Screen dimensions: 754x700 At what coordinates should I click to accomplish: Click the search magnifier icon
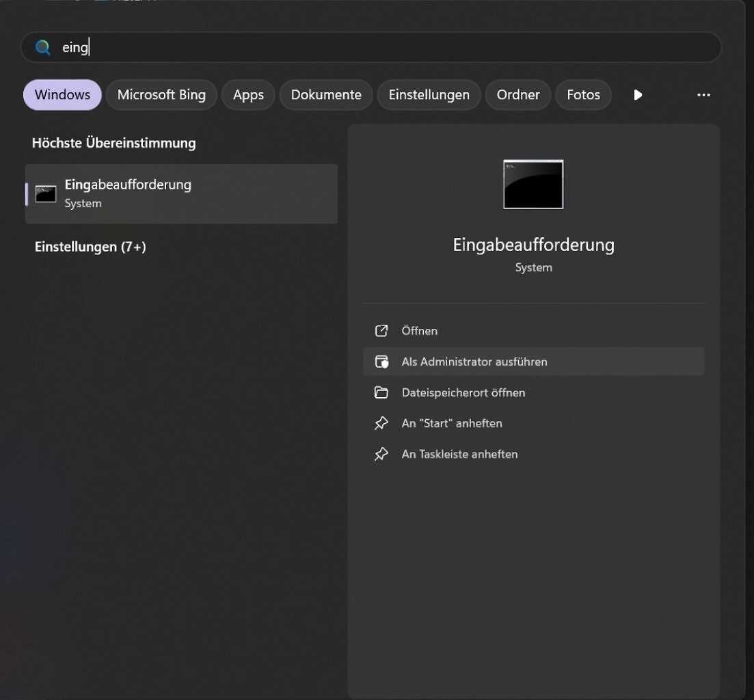coord(43,47)
